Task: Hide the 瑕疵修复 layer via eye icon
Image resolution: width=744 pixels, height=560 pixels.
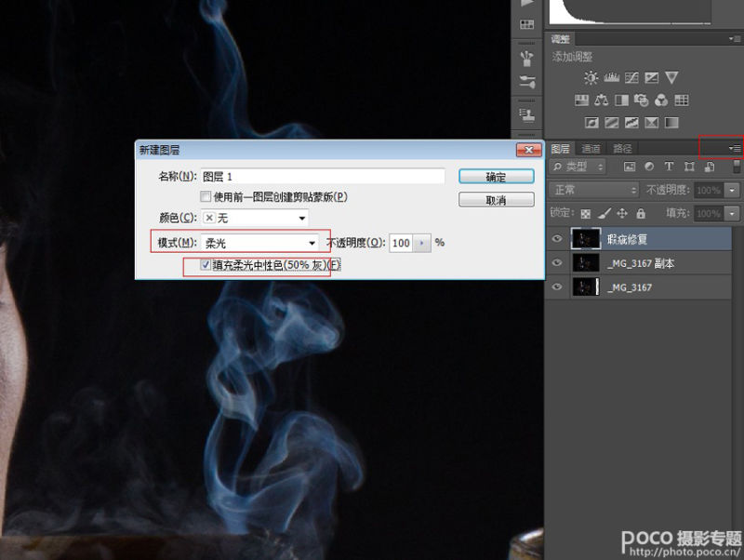Action: tap(558, 239)
